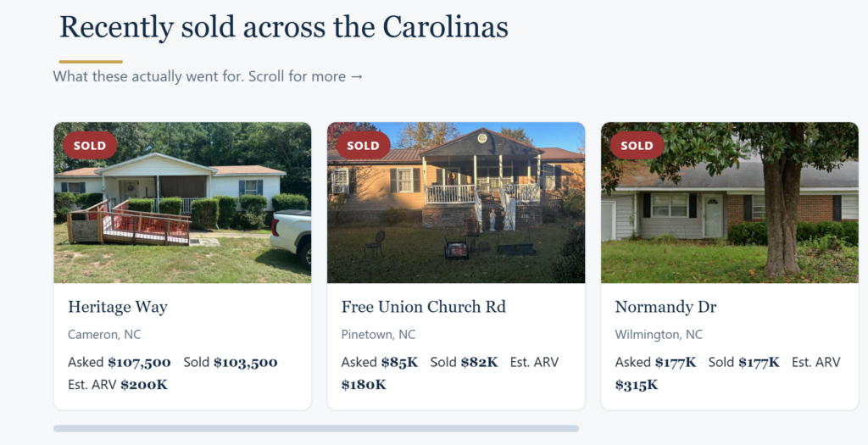This screenshot has width=868, height=445.
Task: Click the $103,500 sold price
Action: point(246,363)
